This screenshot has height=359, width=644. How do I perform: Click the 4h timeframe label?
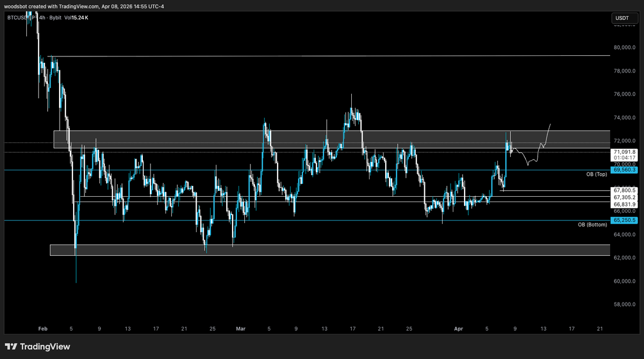coord(42,18)
